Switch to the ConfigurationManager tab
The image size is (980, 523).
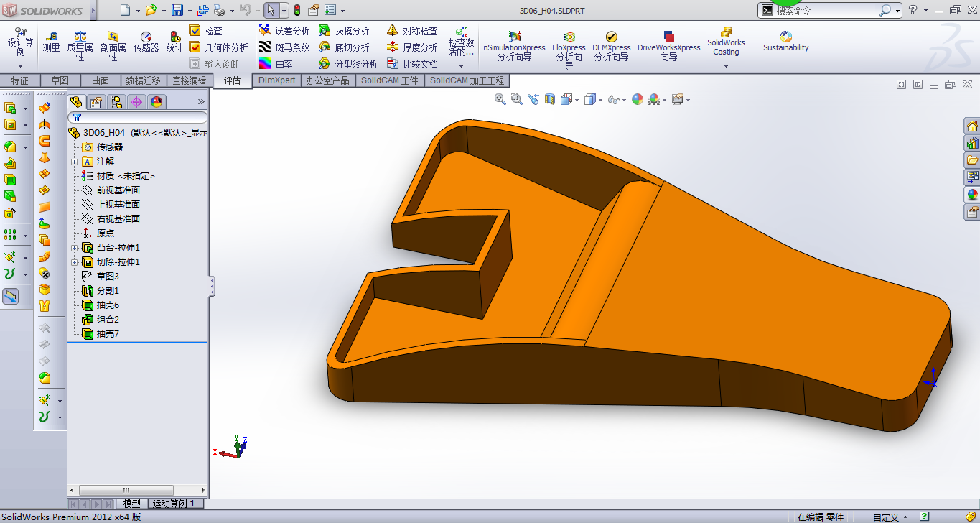[116, 102]
